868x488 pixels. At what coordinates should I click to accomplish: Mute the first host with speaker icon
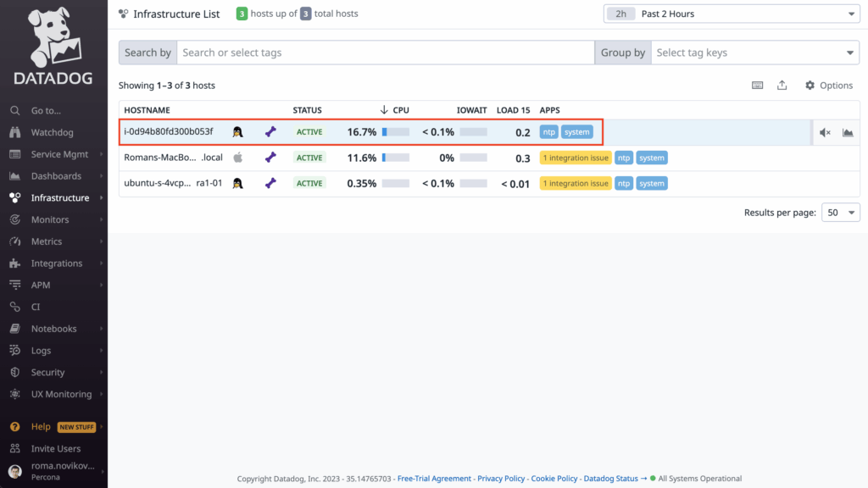pyautogui.click(x=825, y=132)
